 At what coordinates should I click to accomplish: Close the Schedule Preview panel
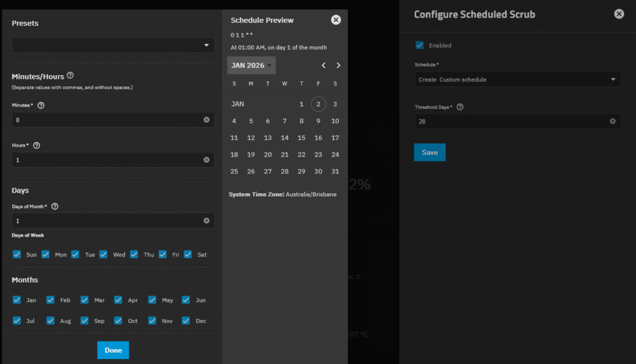tap(336, 19)
